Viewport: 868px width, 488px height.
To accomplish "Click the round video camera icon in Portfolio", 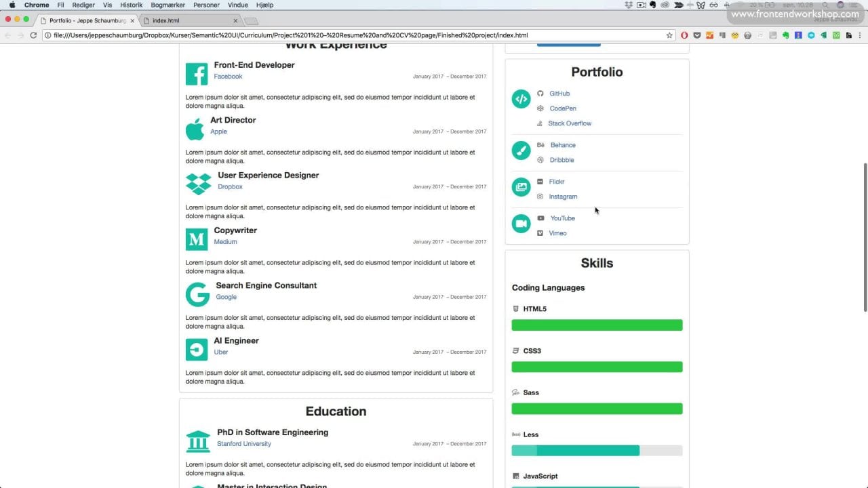I will click(x=521, y=224).
